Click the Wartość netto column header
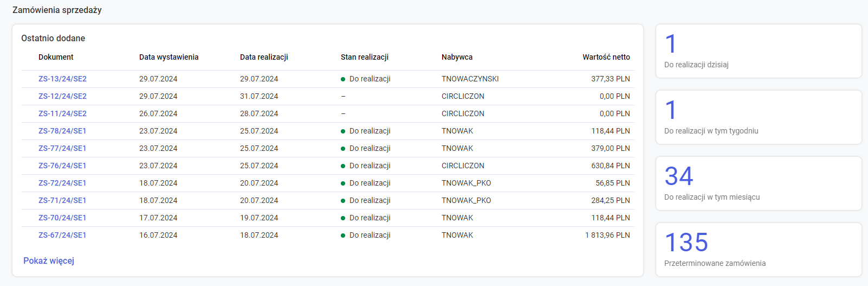The image size is (868, 286). [x=606, y=57]
